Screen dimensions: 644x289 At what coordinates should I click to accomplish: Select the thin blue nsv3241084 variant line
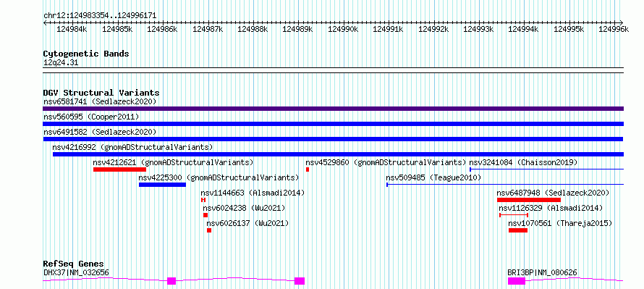546,169
